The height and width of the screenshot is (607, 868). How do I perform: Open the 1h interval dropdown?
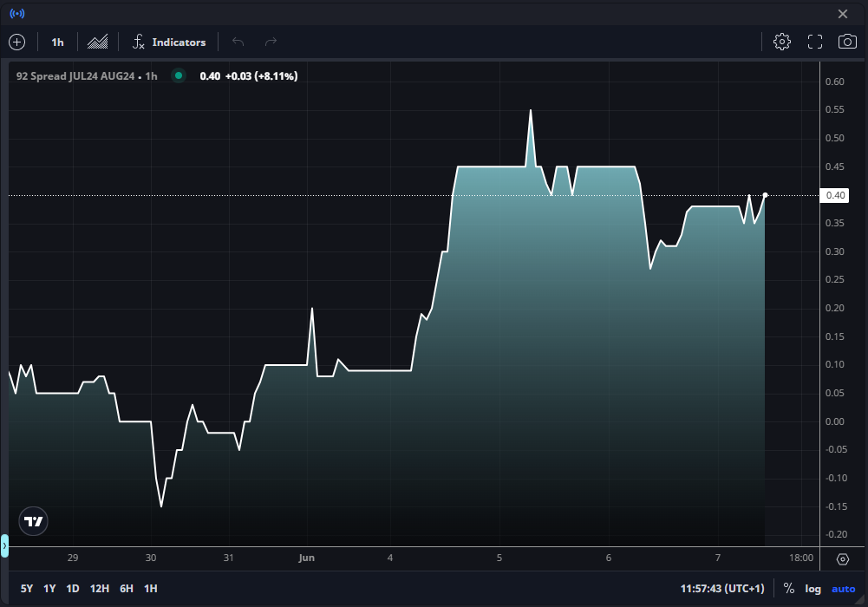pyautogui.click(x=57, y=42)
